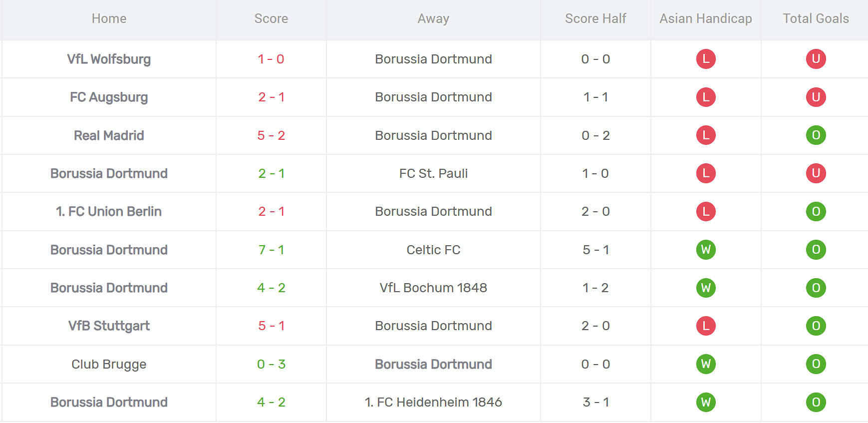Click green W badge in VfL Bochum row
Viewport: 868px width, 423px height.
click(x=706, y=288)
